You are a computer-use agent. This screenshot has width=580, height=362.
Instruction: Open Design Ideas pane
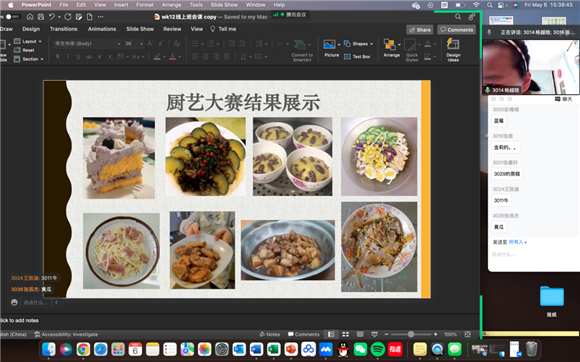tap(453, 50)
